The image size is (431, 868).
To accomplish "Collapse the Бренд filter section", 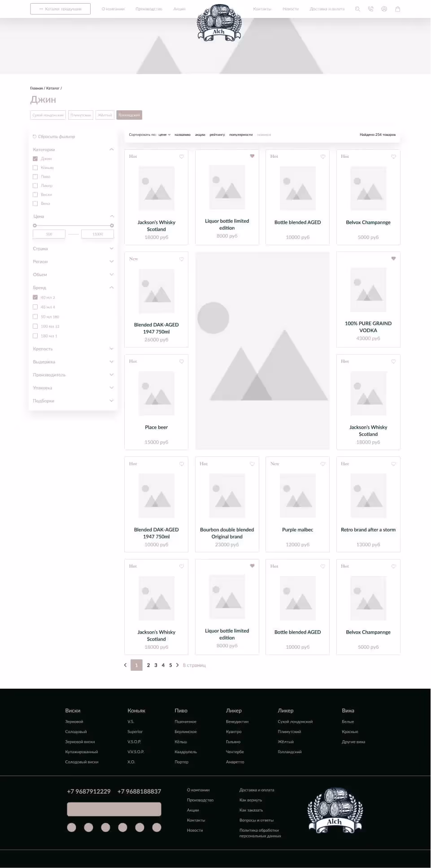I will [x=112, y=287].
